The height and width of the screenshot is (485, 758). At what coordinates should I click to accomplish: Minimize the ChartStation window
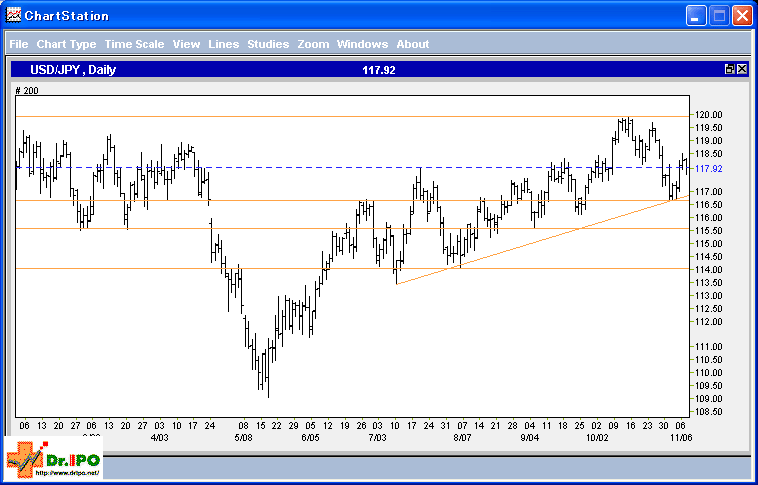696,16
